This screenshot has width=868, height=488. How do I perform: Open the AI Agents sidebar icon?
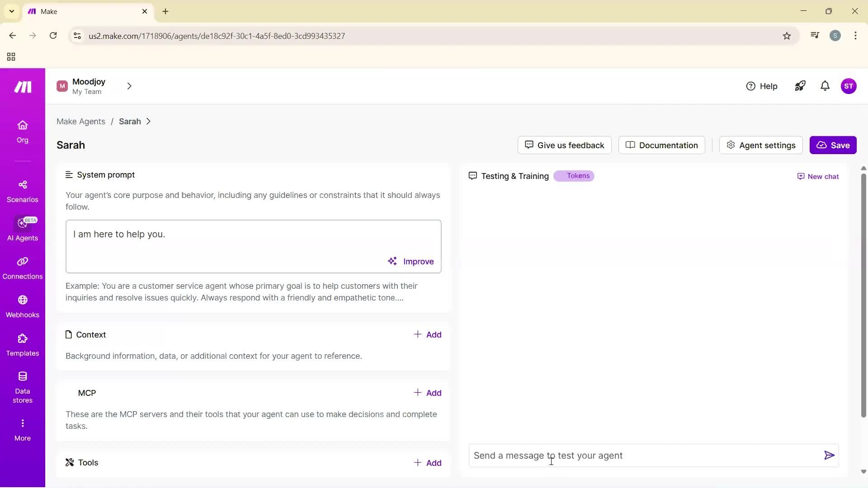click(23, 229)
